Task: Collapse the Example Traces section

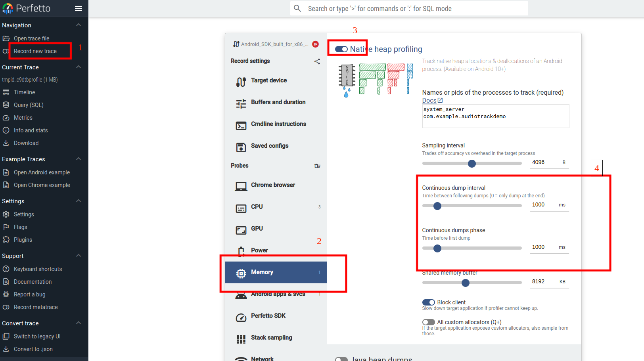Action: click(79, 159)
